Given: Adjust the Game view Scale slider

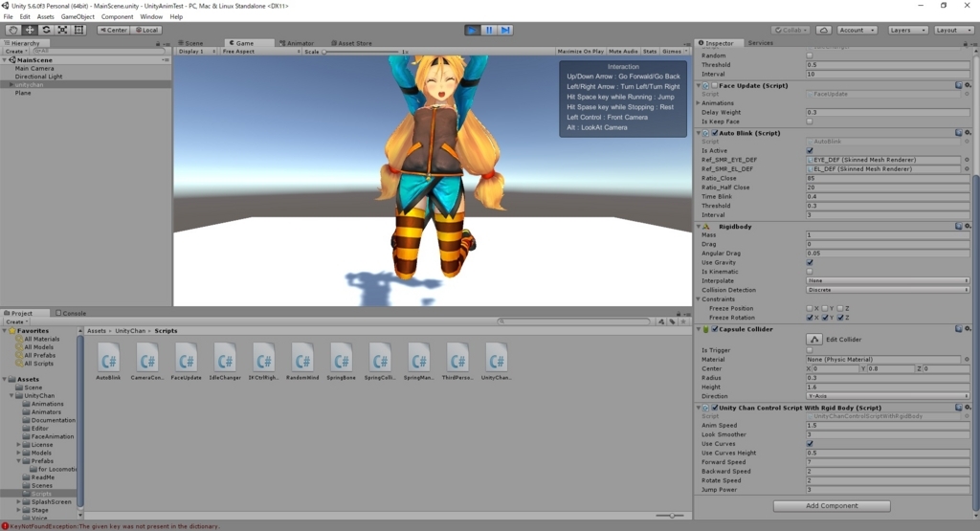Looking at the screenshot, I should [360, 52].
